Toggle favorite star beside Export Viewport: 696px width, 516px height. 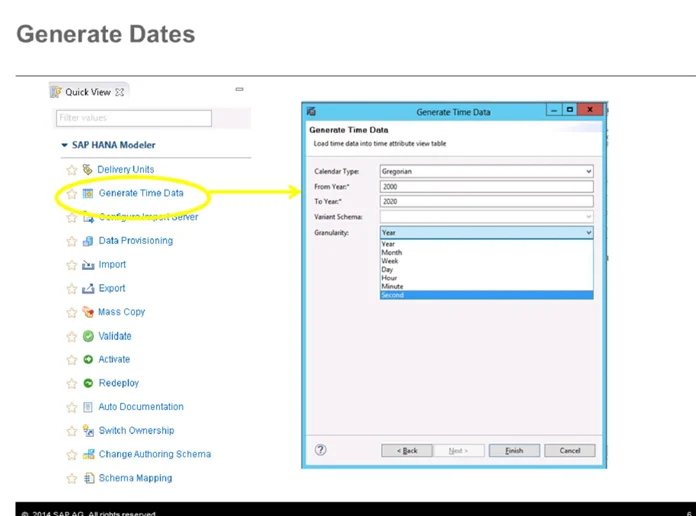[71, 289]
